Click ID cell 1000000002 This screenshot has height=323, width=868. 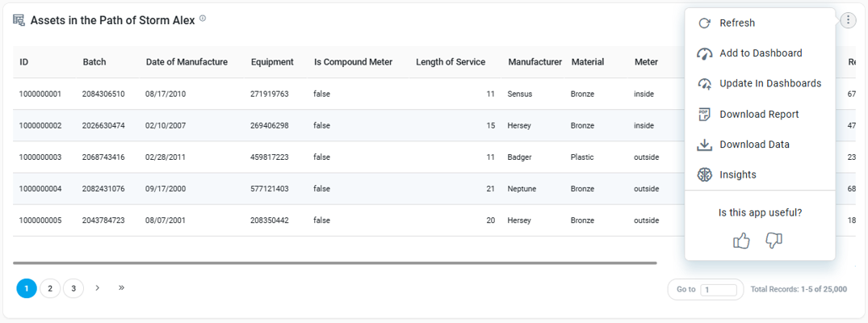(40, 126)
